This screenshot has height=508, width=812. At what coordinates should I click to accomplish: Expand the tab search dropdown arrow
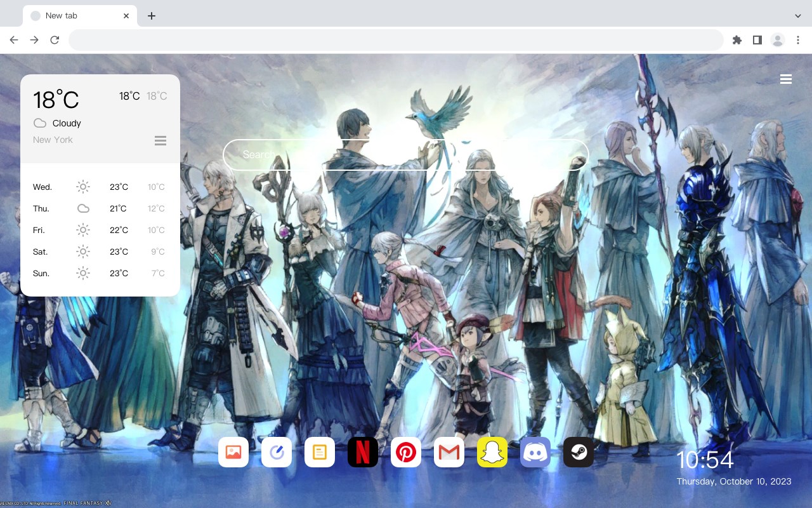[798, 16]
